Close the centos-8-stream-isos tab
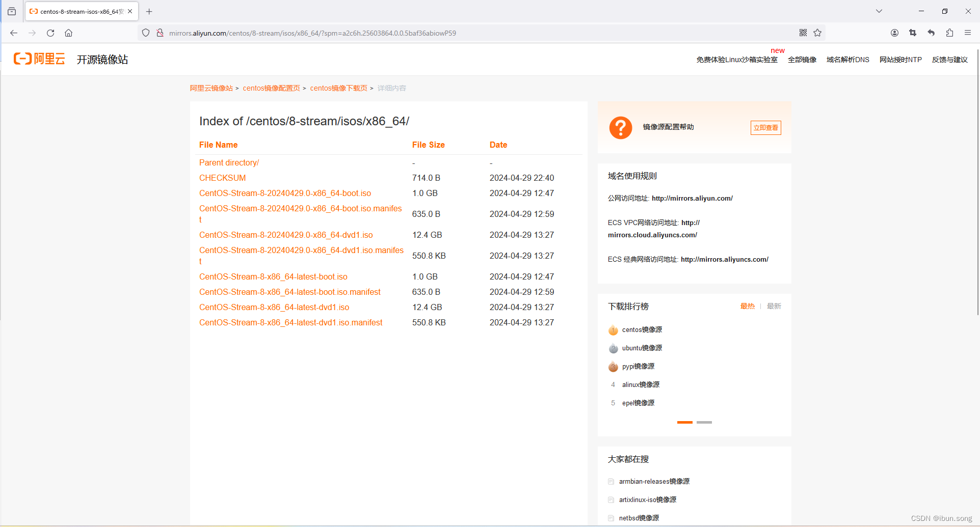The width and height of the screenshot is (980, 527). point(130,11)
